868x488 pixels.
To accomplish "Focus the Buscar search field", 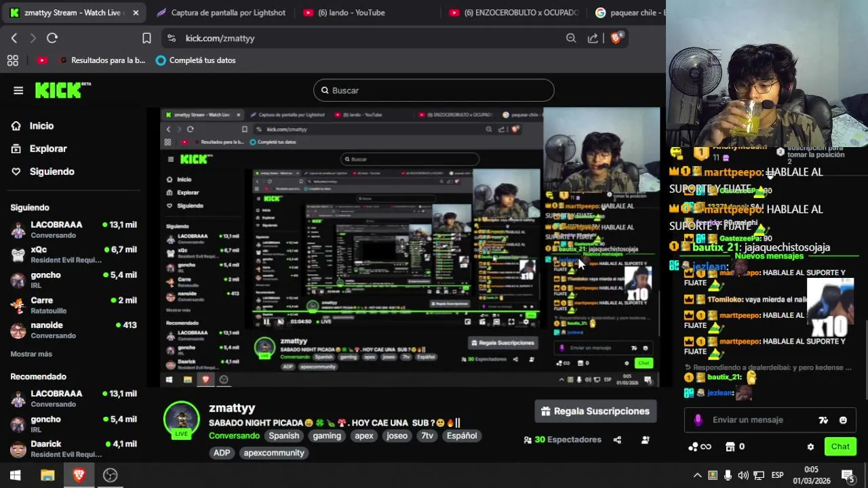I will coord(434,90).
